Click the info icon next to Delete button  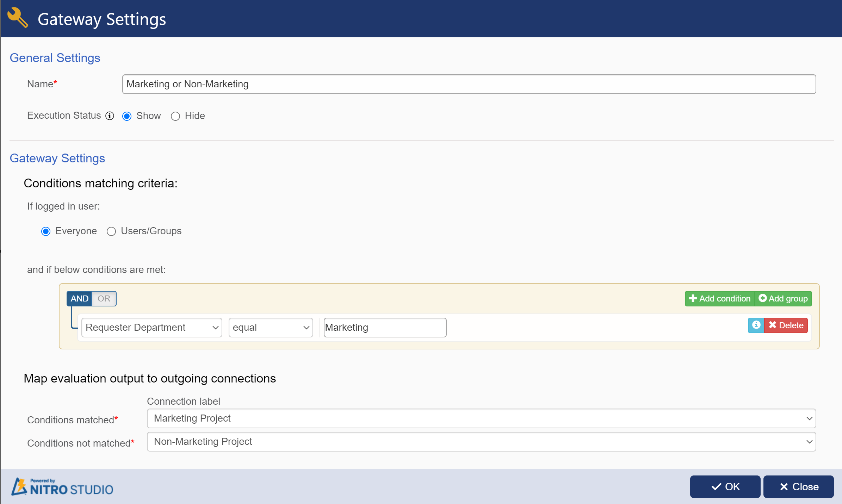pos(757,325)
